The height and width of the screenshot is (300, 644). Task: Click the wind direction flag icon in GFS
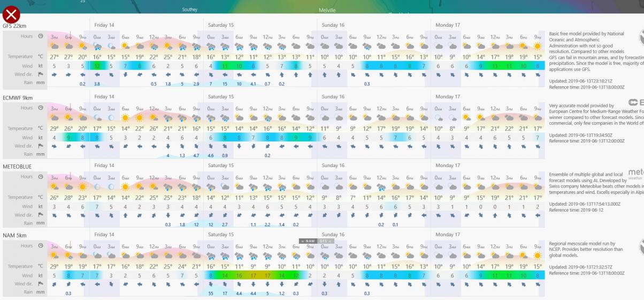tap(40, 74)
